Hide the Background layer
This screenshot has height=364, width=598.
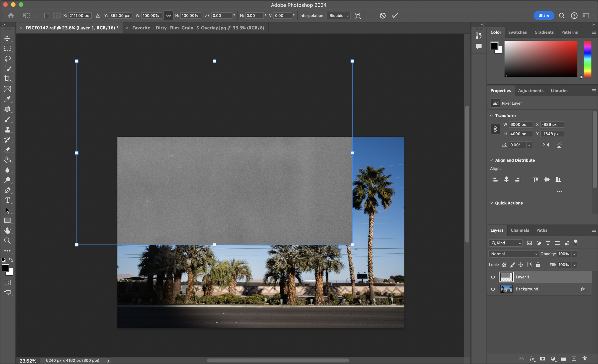click(x=493, y=289)
